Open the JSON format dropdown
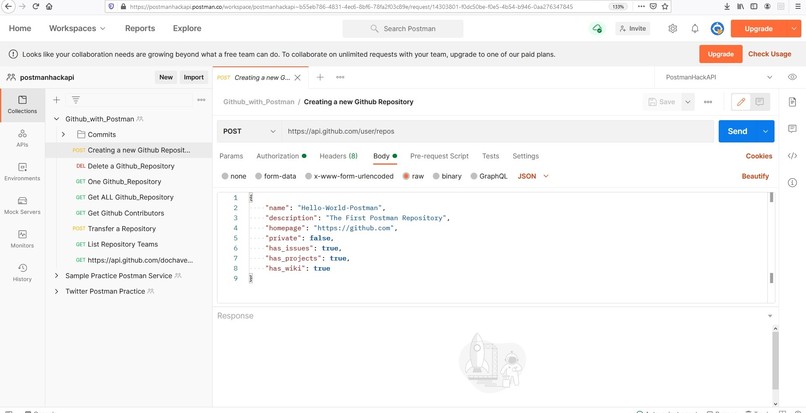806x413 pixels. [x=533, y=176]
